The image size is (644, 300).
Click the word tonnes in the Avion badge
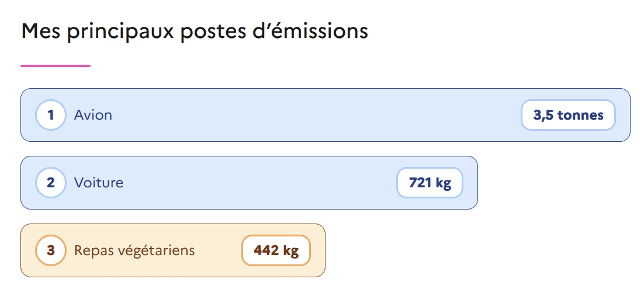(x=580, y=115)
